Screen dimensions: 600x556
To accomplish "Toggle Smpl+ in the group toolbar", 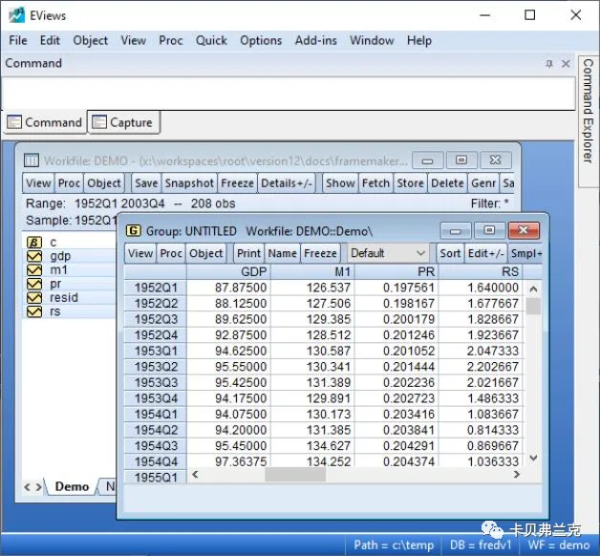I will (x=525, y=253).
